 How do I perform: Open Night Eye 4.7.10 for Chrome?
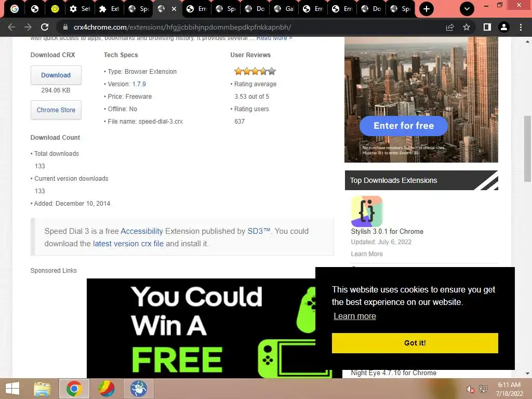pyautogui.click(x=394, y=373)
